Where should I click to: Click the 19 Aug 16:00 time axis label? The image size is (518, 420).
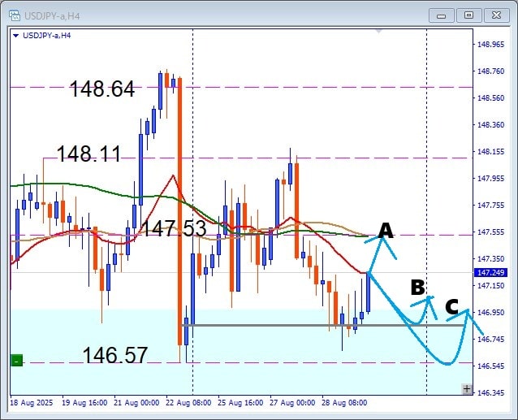pyautogui.click(x=84, y=403)
